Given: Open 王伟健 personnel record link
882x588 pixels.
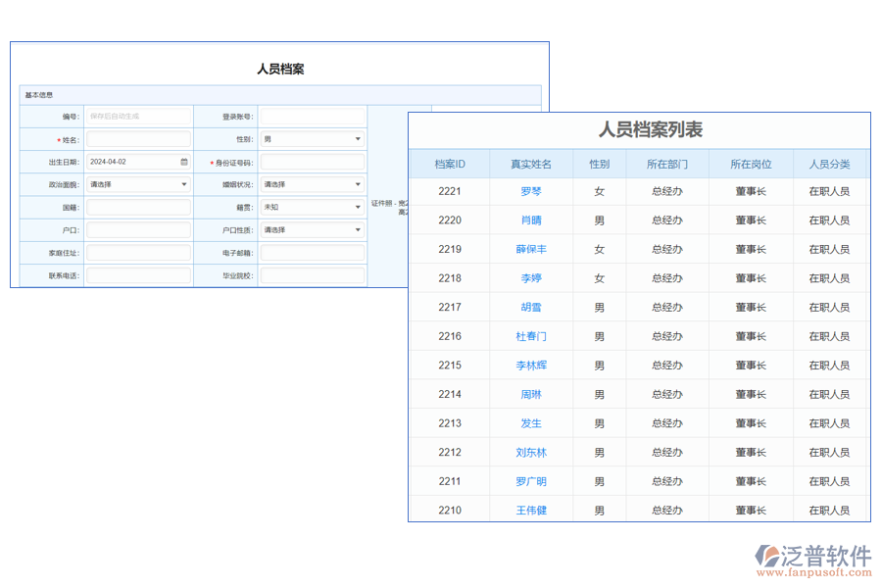Looking at the screenshot, I should coord(530,510).
